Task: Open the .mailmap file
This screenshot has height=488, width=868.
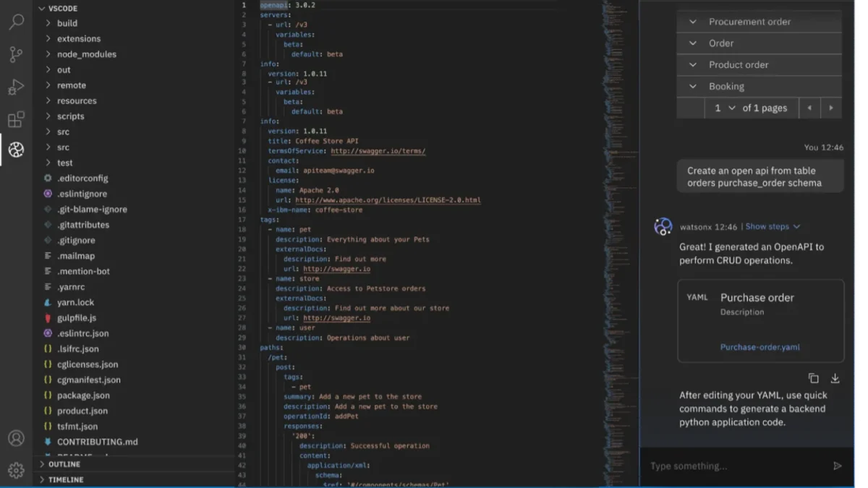Action: pyautogui.click(x=76, y=256)
